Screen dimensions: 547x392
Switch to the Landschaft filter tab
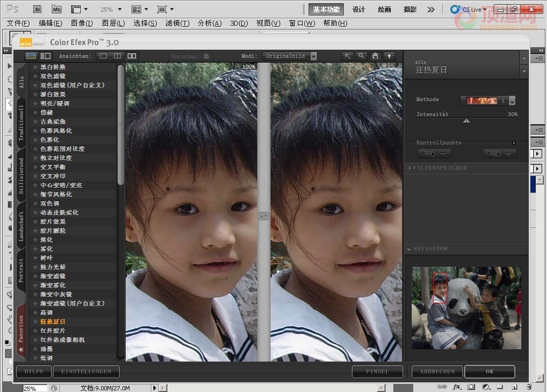(x=21, y=227)
